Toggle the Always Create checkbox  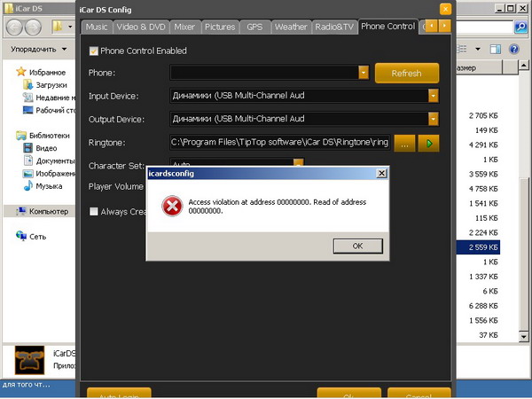tap(94, 211)
